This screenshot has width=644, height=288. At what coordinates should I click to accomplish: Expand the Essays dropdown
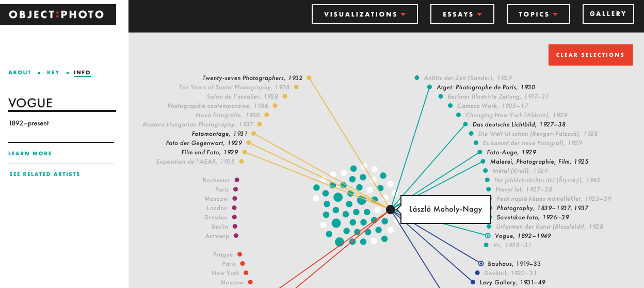point(462,14)
